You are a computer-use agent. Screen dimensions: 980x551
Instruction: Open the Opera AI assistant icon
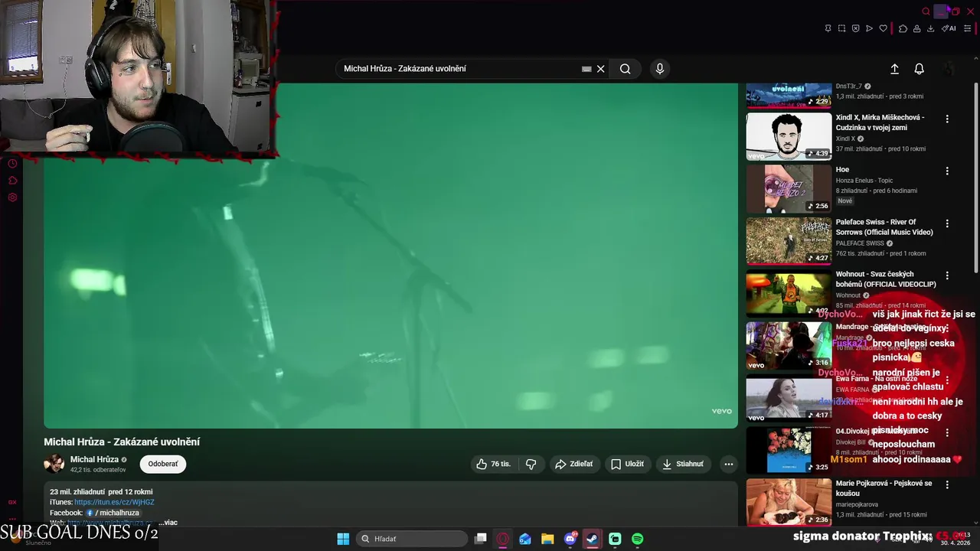949,28
